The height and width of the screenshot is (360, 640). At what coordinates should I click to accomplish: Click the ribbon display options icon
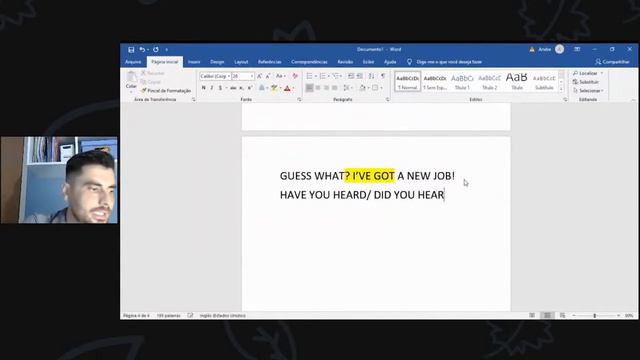577,49
